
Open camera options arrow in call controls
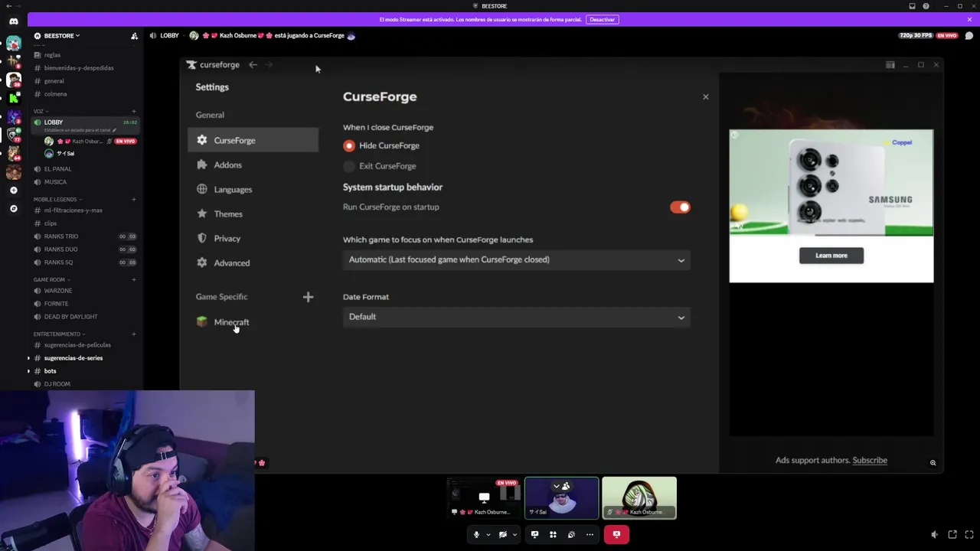point(514,534)
